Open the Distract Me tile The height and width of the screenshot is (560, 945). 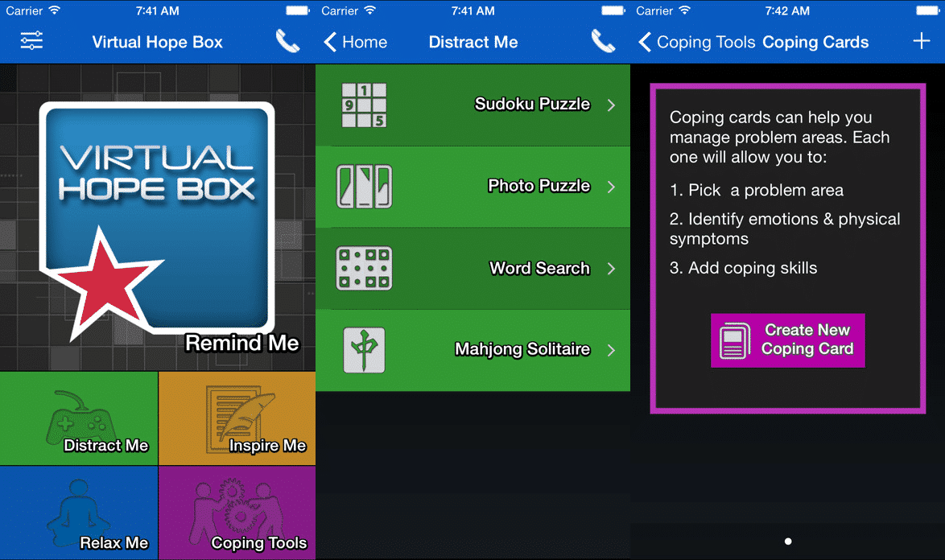coord(79,418)
